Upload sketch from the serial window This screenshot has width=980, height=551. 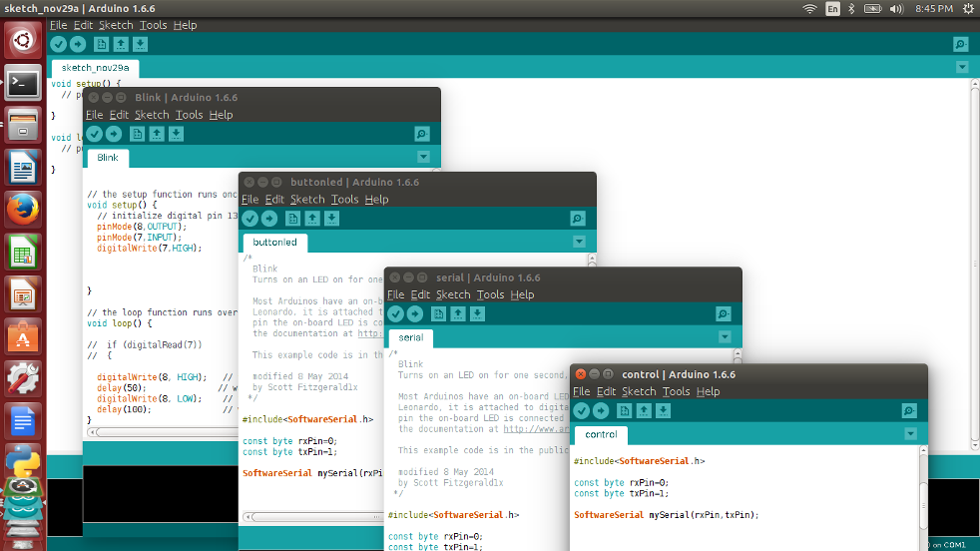tap(415, 314)
